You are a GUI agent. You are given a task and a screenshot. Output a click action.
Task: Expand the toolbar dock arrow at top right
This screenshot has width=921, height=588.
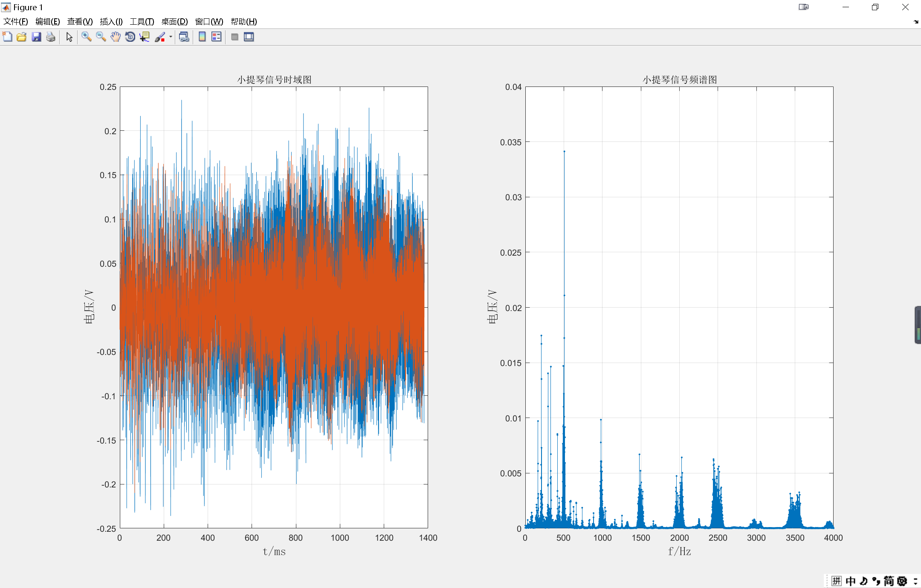click(x=916, y=22)
